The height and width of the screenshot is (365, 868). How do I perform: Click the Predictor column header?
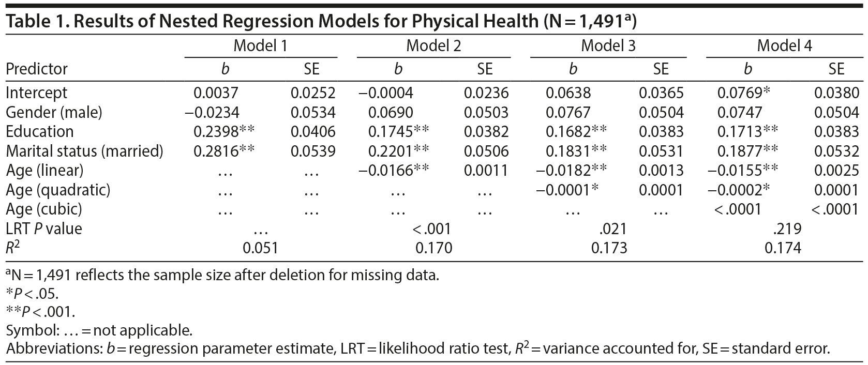click(37, 69)
